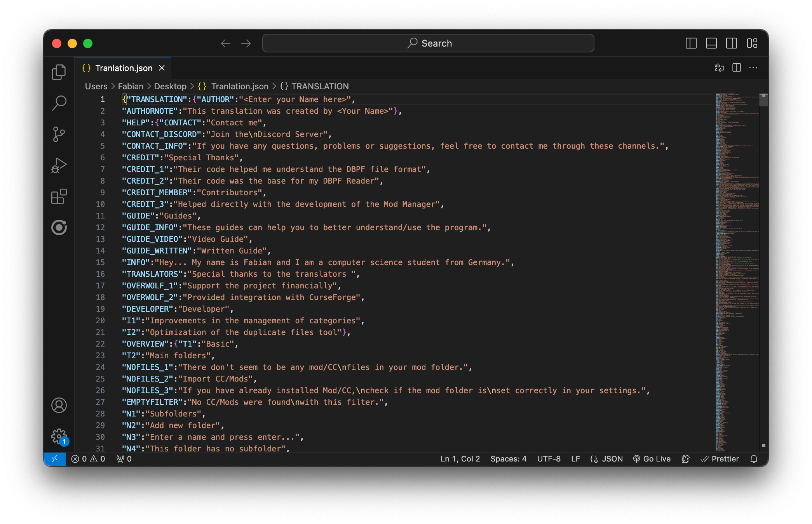The width and height of the screenshot is (812, 524).
Task: Click the "EMPTYFILTER" key text
Action: 152,402
